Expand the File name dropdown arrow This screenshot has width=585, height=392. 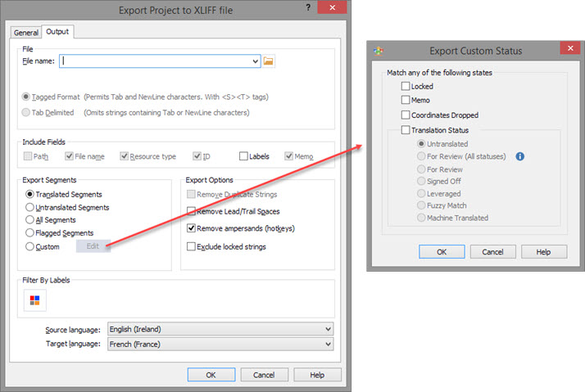[255, 61]
